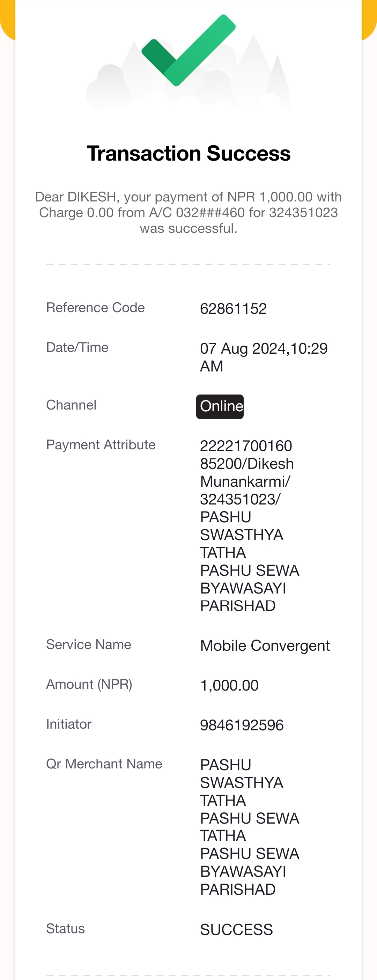Select the Payment Attribute label
The image size is (377, 980).
click(101, 445)
